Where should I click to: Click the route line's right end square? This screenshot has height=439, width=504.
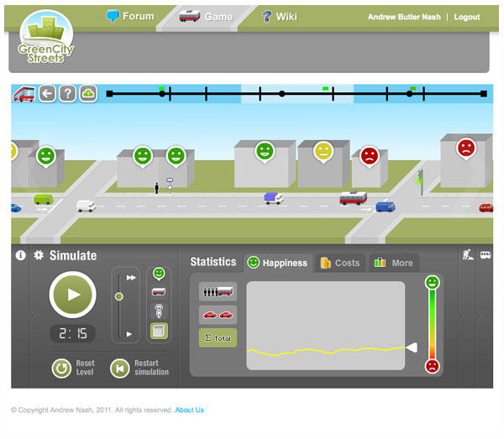tap(484, 94)
